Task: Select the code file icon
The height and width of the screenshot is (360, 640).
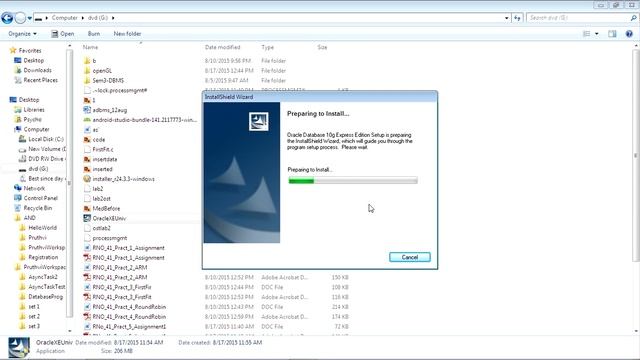Action: 87,140
